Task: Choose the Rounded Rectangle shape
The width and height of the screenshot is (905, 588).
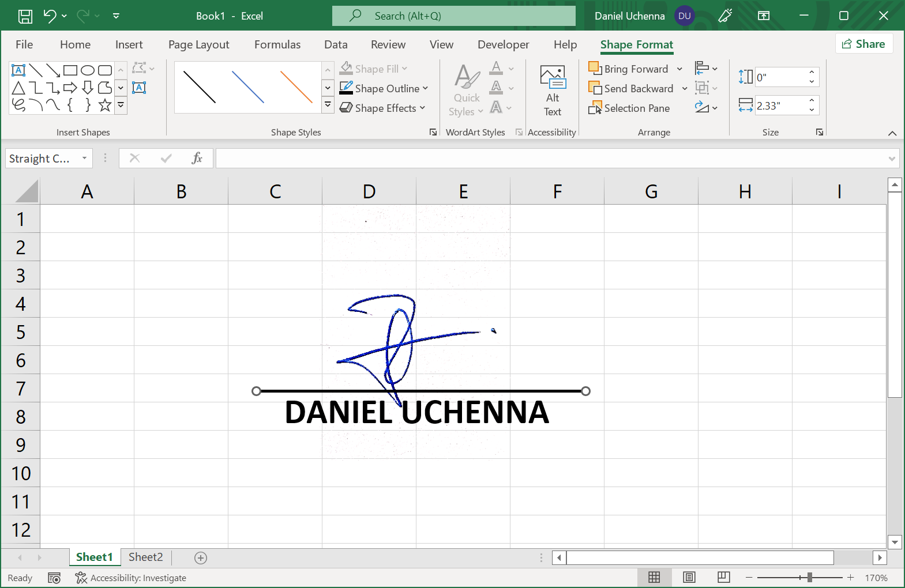Action: tap(105, 70)
